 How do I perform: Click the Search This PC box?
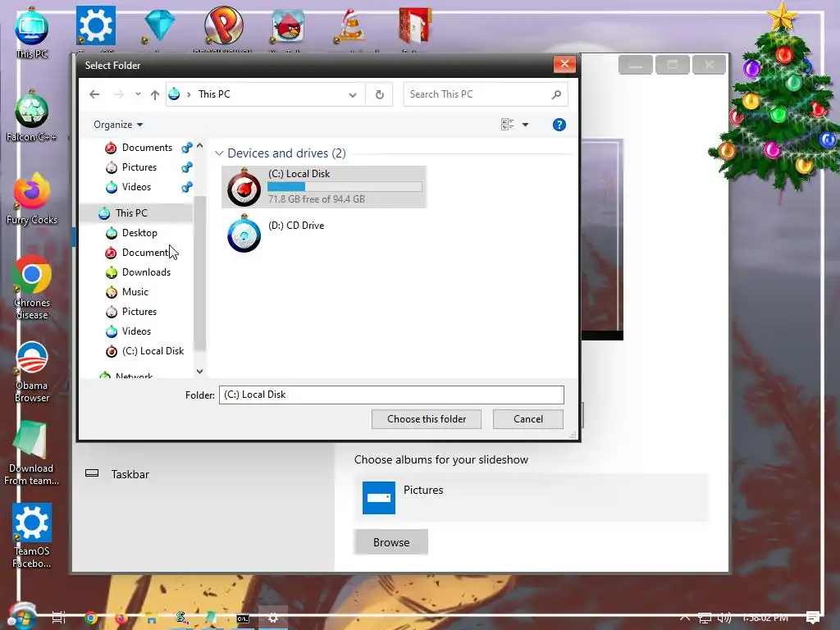coord(486,94)
